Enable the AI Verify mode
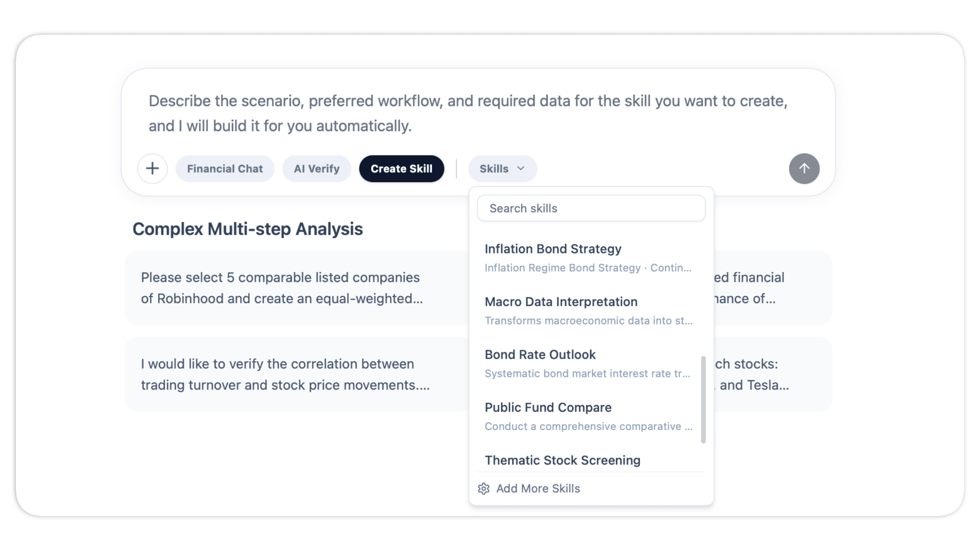 [x=316, y=169]
